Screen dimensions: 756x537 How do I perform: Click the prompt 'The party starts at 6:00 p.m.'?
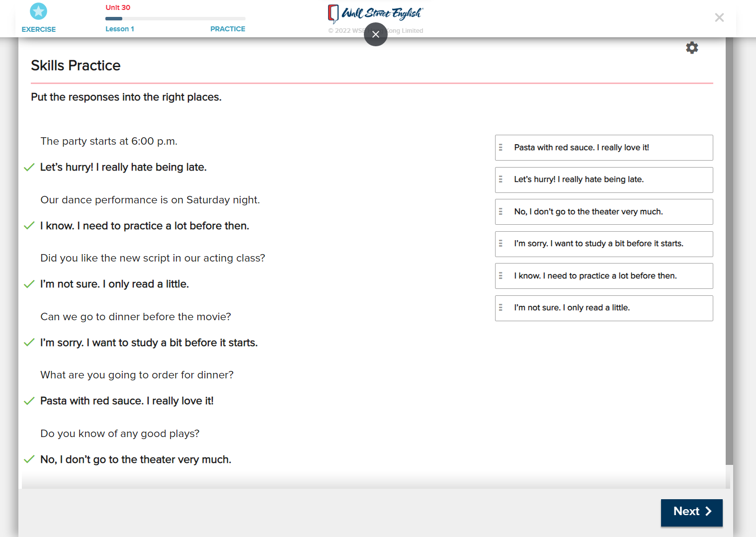[109, 141]
